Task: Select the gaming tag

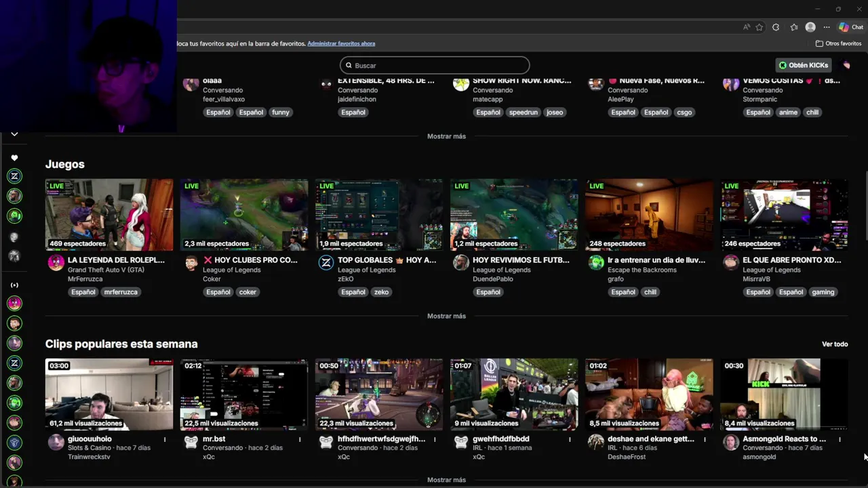Action: pyautogui.click(x=823, y=292)
